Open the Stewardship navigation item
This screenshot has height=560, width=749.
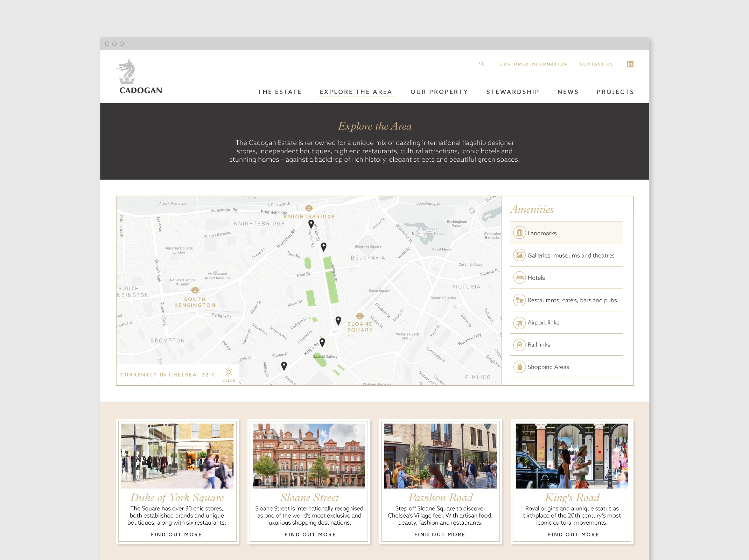tap(512, 92)
